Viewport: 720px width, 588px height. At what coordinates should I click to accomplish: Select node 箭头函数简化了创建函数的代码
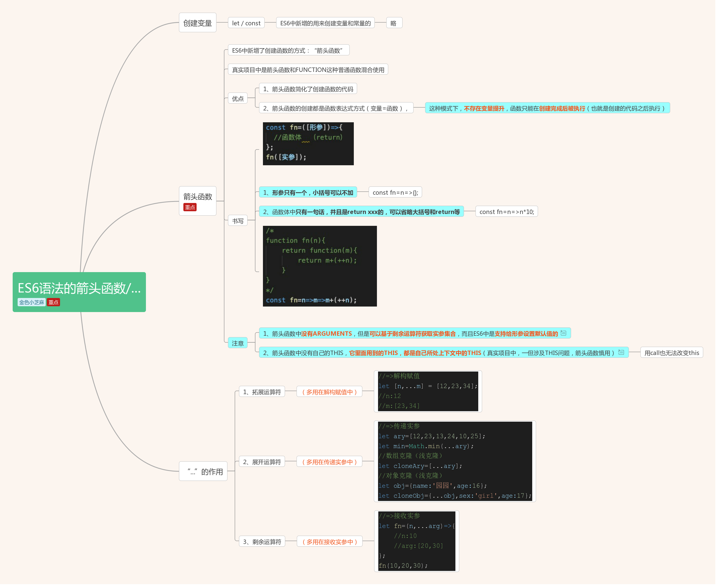[x=310, y=90]
